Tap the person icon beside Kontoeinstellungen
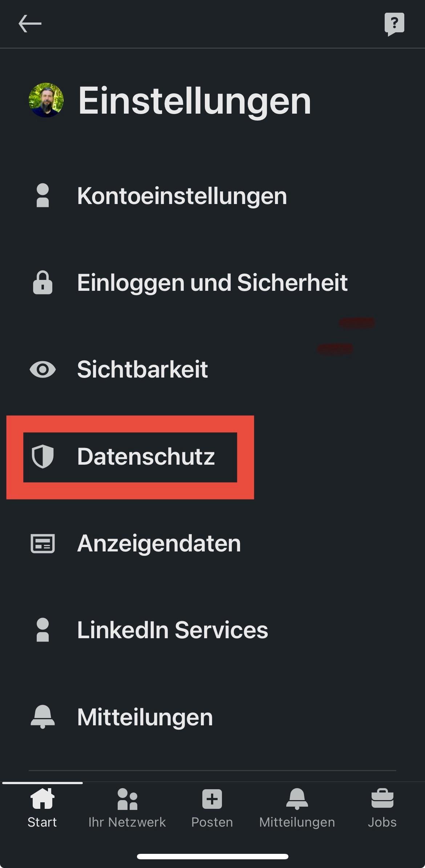 tap(42, 196)
